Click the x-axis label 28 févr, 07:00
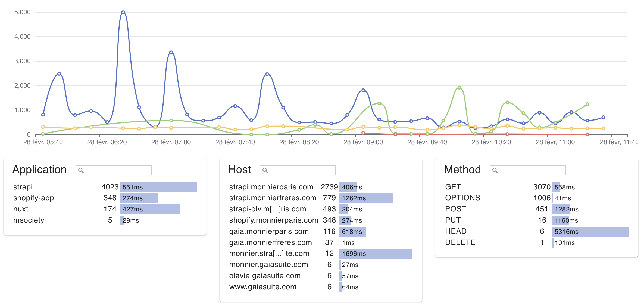 171,142
